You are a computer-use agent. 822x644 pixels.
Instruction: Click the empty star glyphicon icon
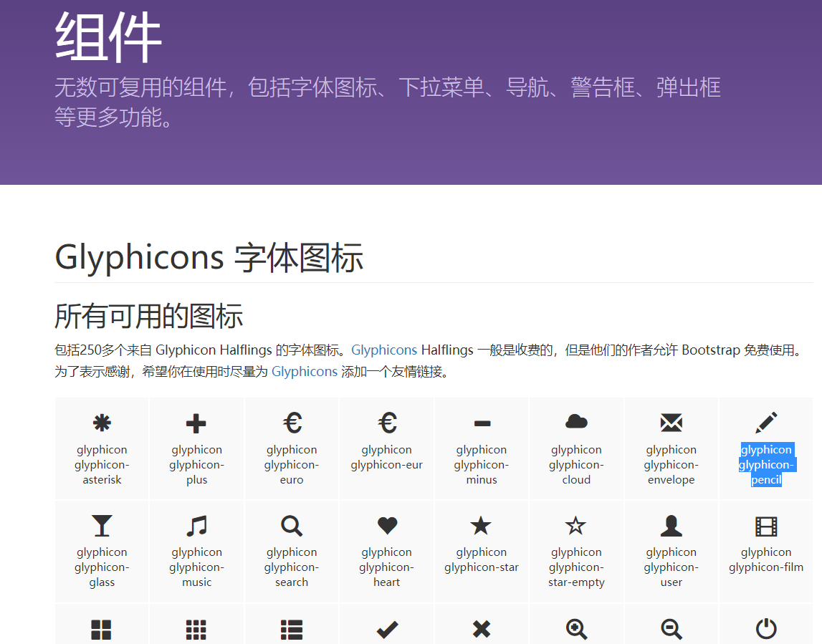[x=575, y=525]
